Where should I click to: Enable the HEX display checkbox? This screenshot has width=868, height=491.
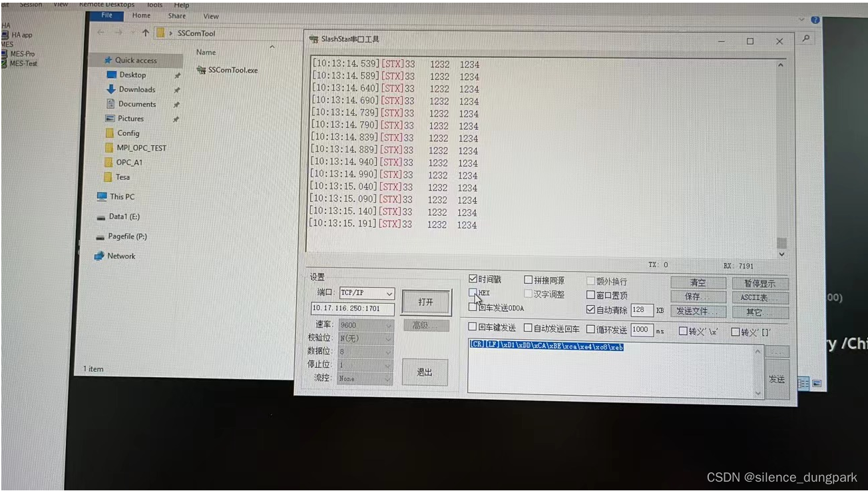point(473,293)
